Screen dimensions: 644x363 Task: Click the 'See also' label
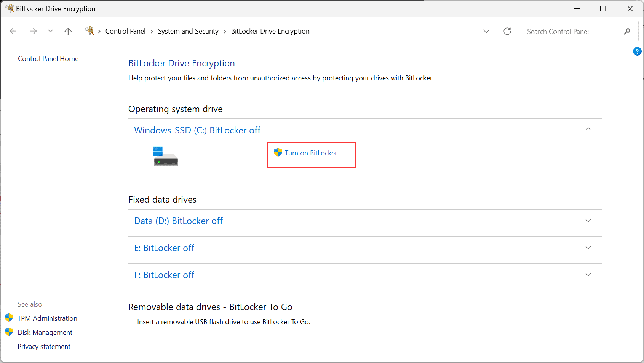[x=30, y=304]
